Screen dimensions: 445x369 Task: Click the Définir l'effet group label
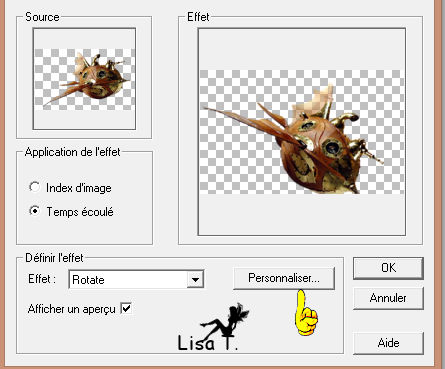coord(54,258)
